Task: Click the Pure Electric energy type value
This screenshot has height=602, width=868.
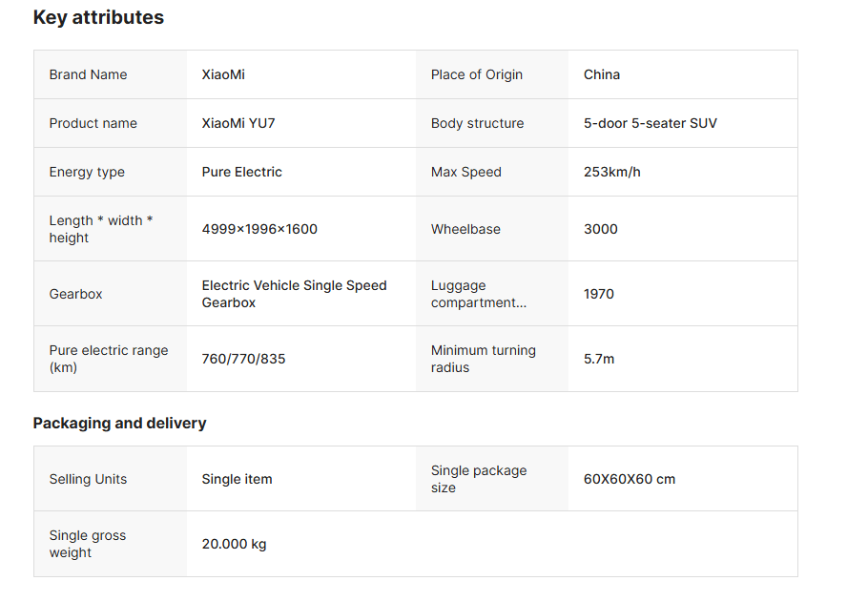Action: point(242,172)
